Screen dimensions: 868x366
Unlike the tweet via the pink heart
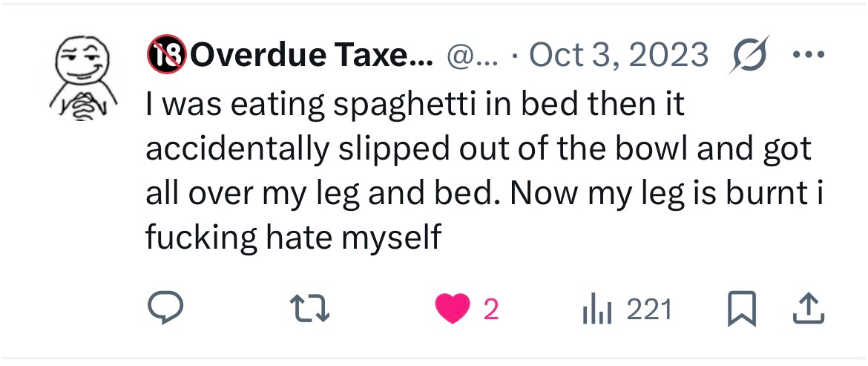coord(453,309)
